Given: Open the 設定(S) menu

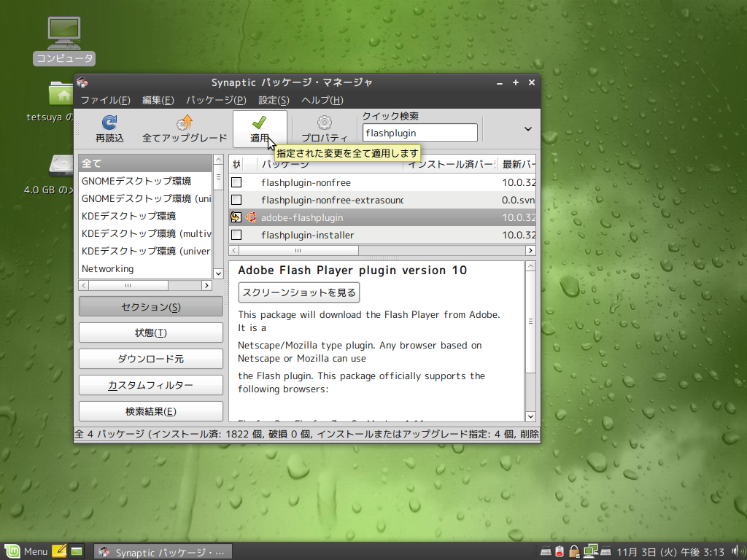Looking at the screenshot, I should tap(274, 100).
